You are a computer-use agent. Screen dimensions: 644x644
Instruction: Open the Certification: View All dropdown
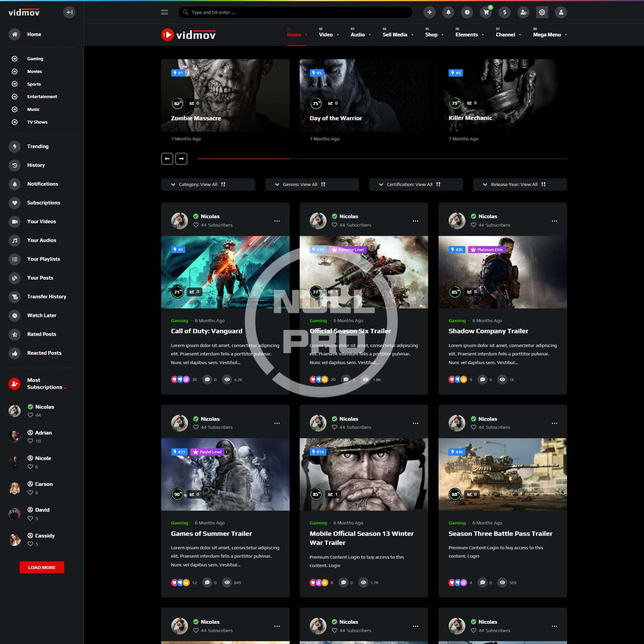pyautogui.click(x=416, y=185)
